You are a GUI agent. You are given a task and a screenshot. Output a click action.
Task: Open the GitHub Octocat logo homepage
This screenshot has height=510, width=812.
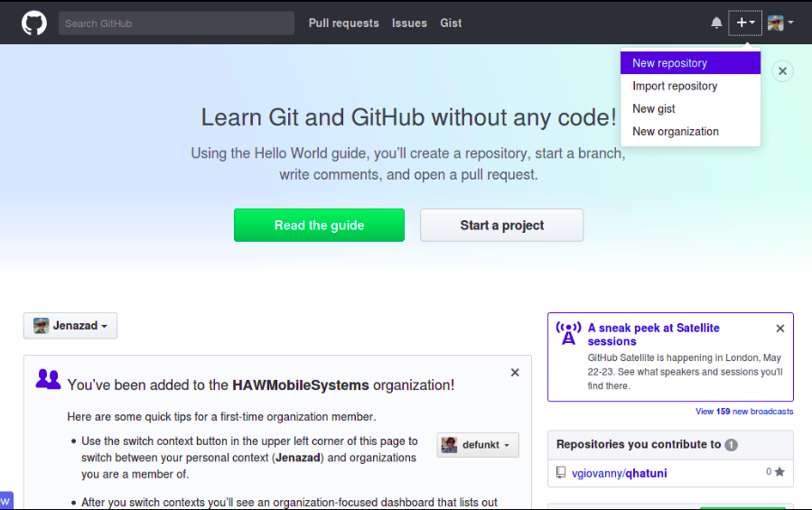[x=34, y=23]
